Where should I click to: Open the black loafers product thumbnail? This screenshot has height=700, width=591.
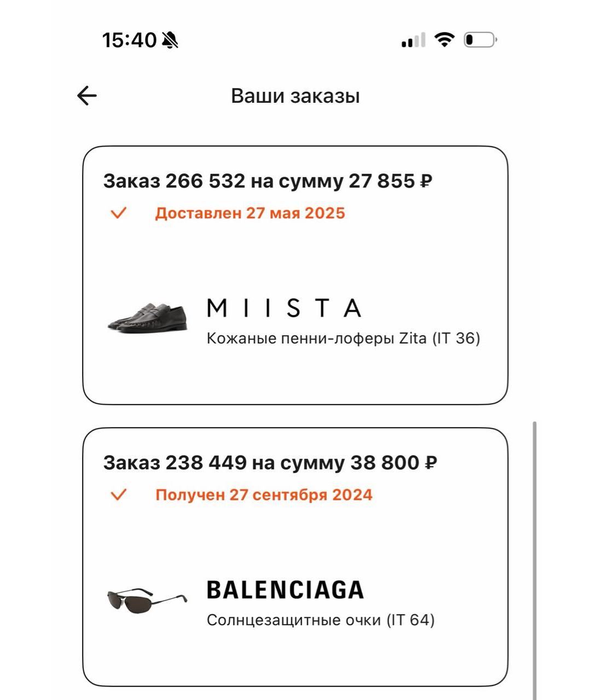pyautogui.click(x=148, y=316)
